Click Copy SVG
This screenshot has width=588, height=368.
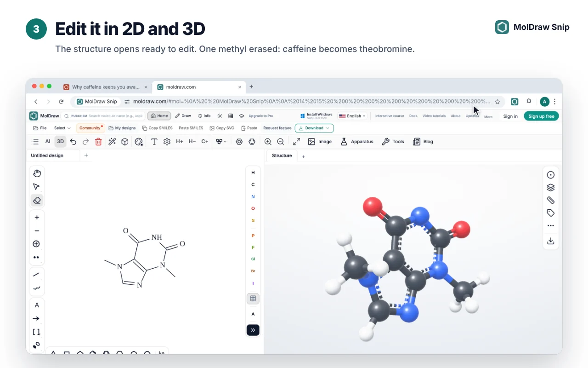pos(222,128)
